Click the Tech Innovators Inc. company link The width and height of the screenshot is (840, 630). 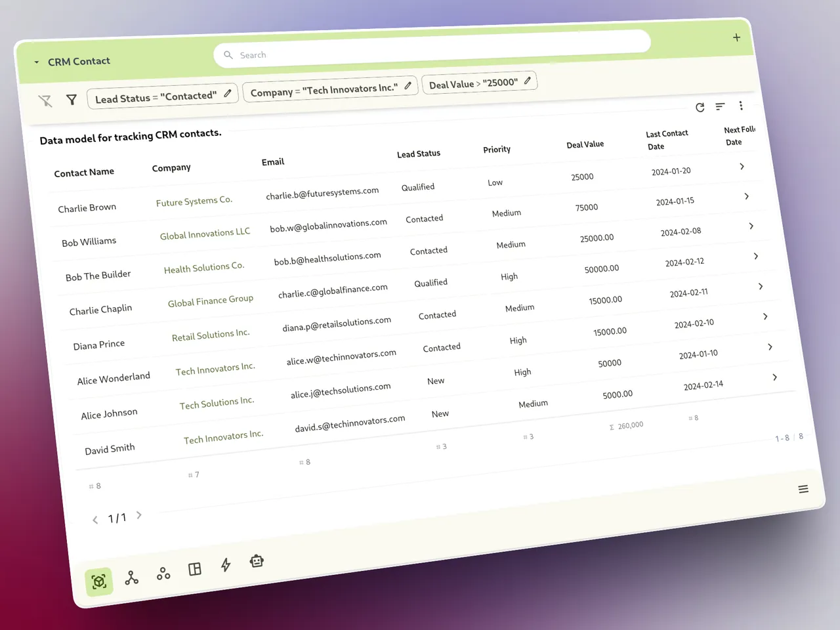pyautogui.click(x=215, y=367)
